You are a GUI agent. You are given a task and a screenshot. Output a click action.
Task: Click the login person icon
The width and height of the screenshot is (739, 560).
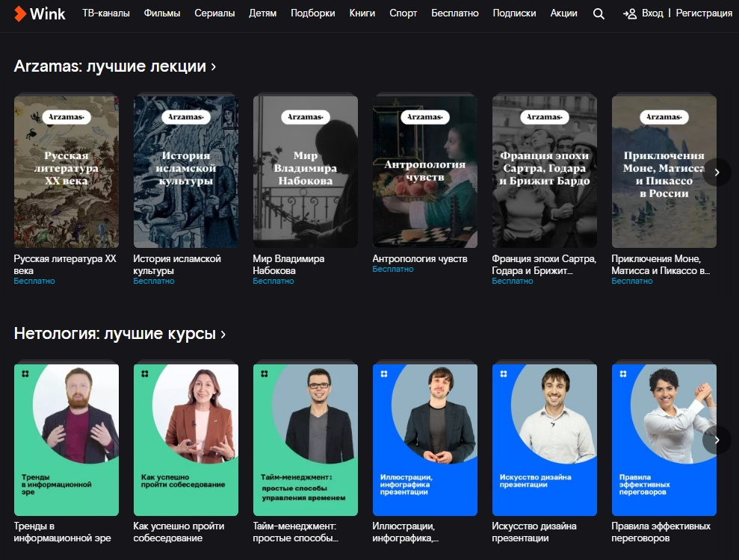coord(630,13)
